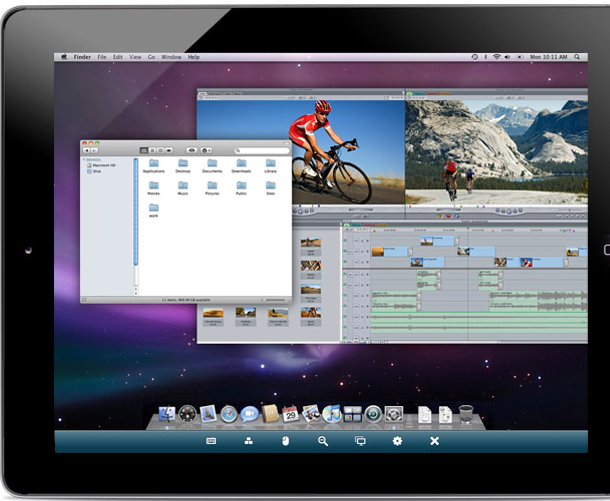Select the cyclist clip in Viewer window
This screenshot has width=610, height=501.
click(301, 152)
